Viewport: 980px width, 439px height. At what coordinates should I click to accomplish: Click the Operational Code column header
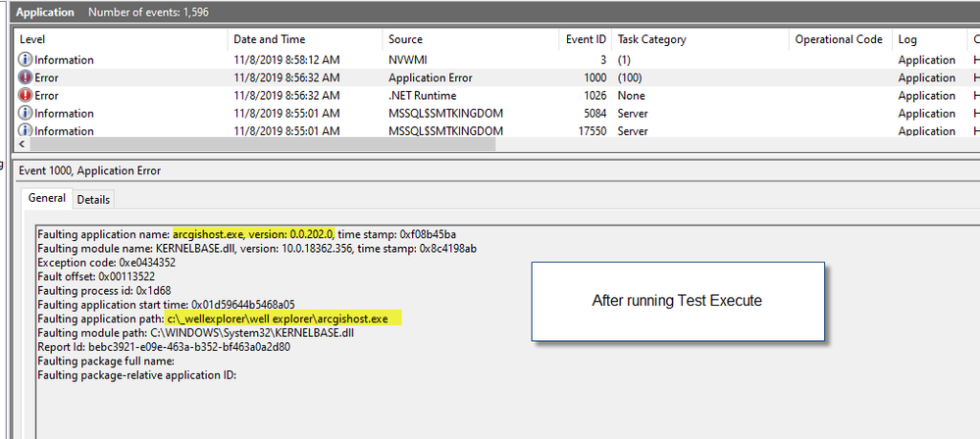click(839, 39)
